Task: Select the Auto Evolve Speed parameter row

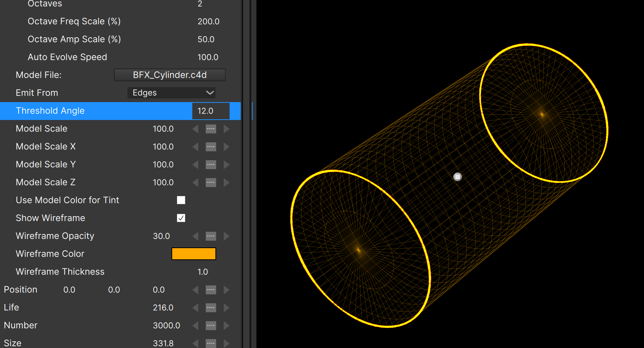Action: pyautogui.click(x=67, y=57)
